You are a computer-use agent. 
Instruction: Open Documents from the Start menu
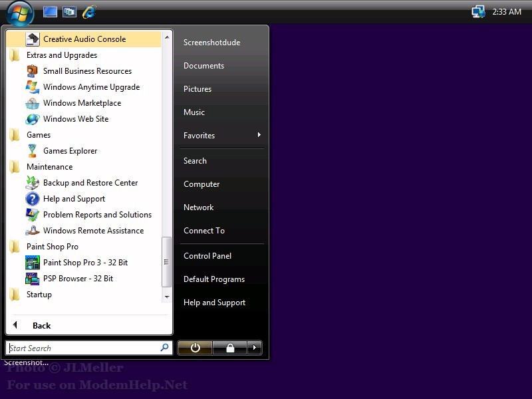click(x=203, y=66)
